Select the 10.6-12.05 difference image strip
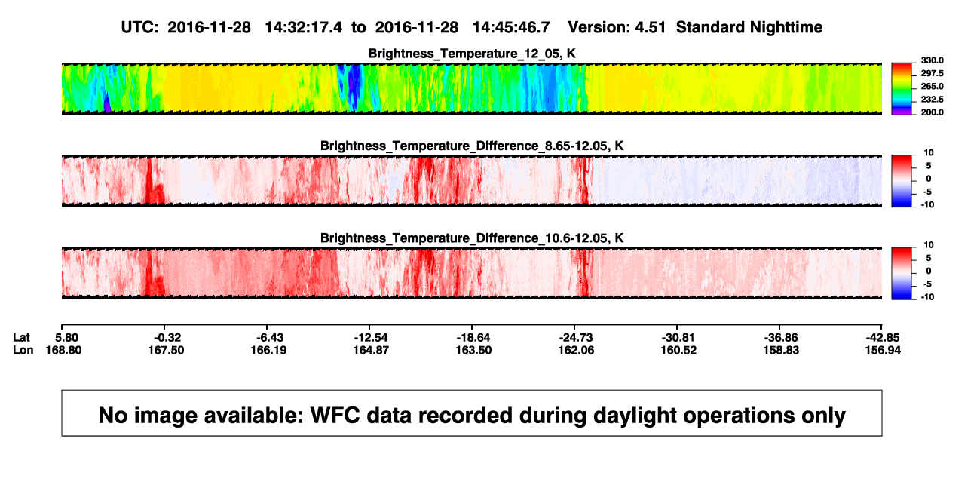 point(472,273)
